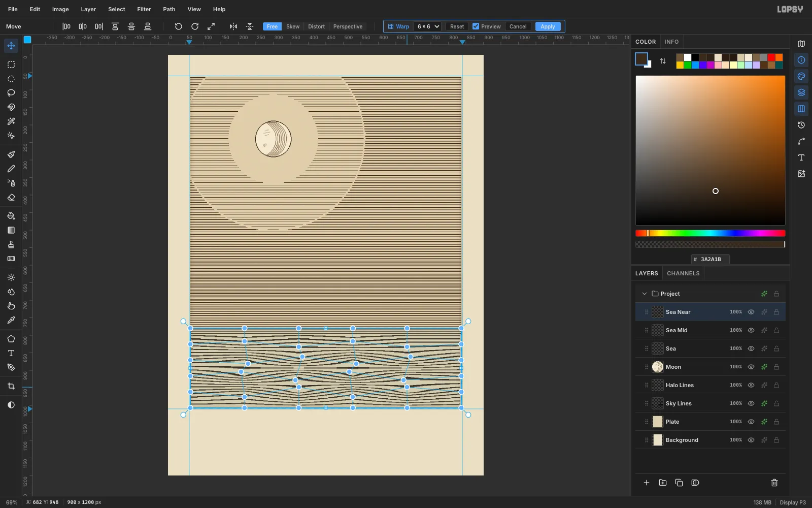The height and width of the screenshot is (508, 812).
Task: Select the Move tool
Action: pos(11,46)
